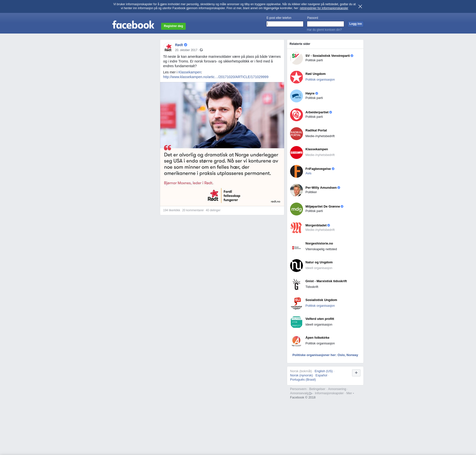Open Gnist Marxistisk tidsskrift logo
The image size is (476, 455).
click(x=297, y=284)
